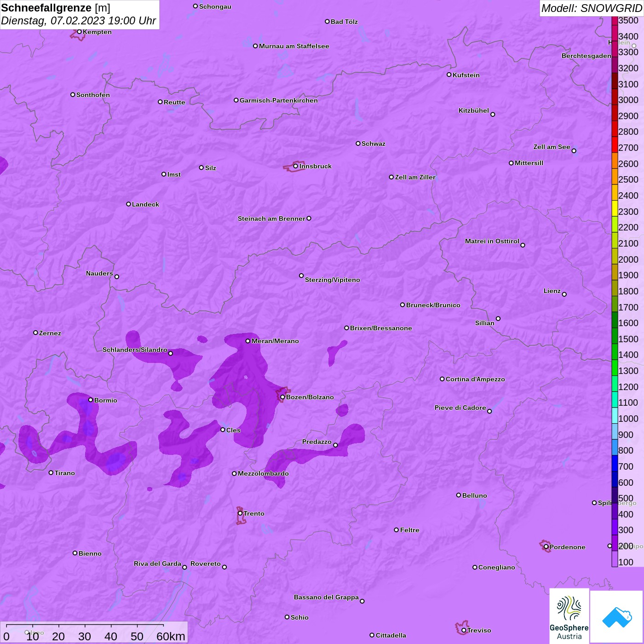This screenshot has width=644, height=644.
Task: Select the Nauders marker dot
Action: [x=117, y=277]
